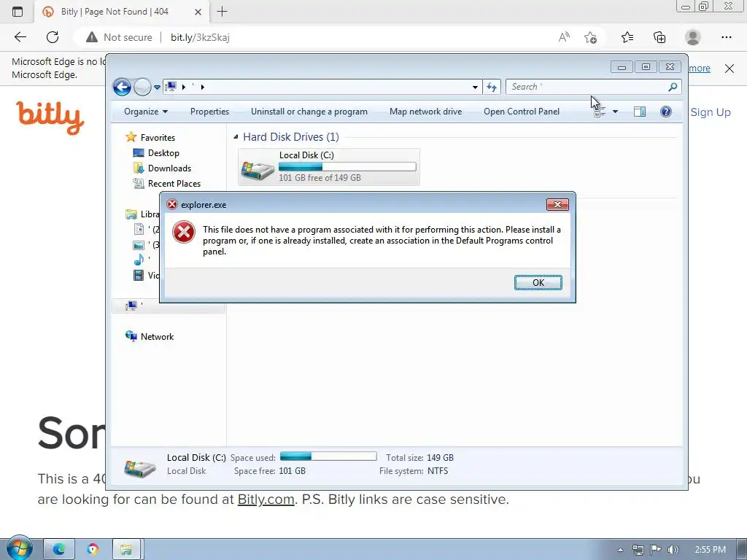
Task: Click the first breadcrumb arrow in the address bar
Action: pyautogui.click(x=183, y=87)
